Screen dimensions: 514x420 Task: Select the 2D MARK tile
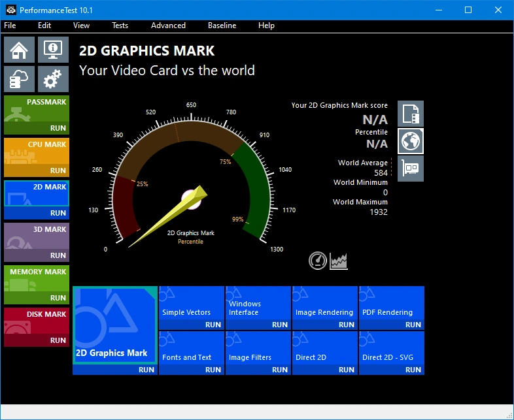37,193
